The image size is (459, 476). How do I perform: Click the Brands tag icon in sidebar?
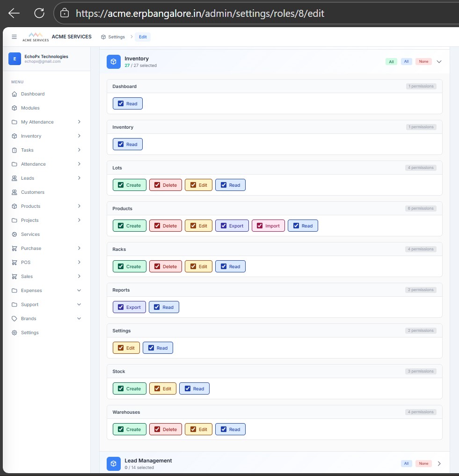point(15,319)
